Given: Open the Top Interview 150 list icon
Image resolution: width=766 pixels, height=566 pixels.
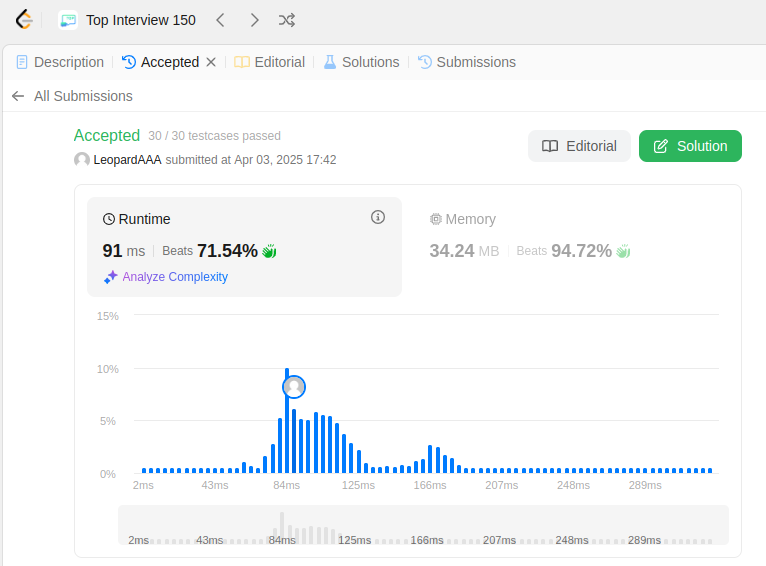Looking at the screenshot, I should 68,20.
